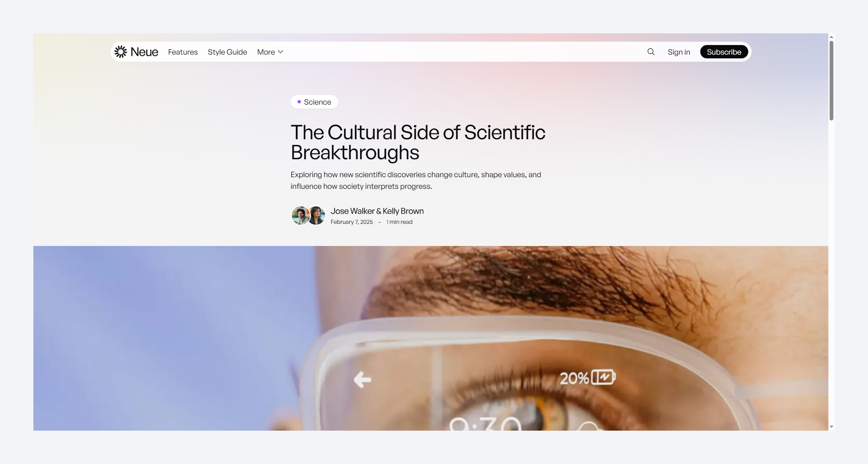The height and width of the screenshot is (464, 868).
Task: Open Kelly Brown's avatar photo
Action: click(317, 216)
